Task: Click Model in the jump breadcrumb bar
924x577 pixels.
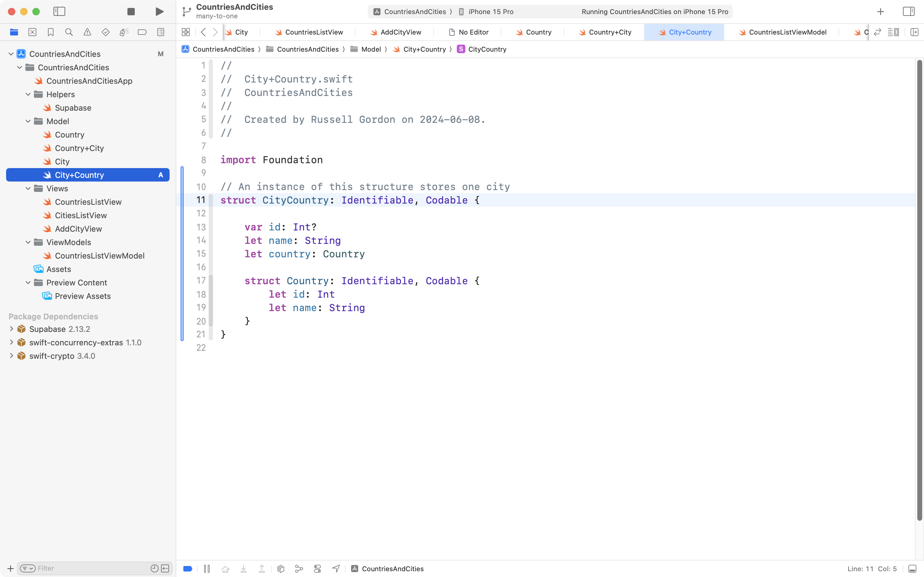Action: (x=370, y=49)
